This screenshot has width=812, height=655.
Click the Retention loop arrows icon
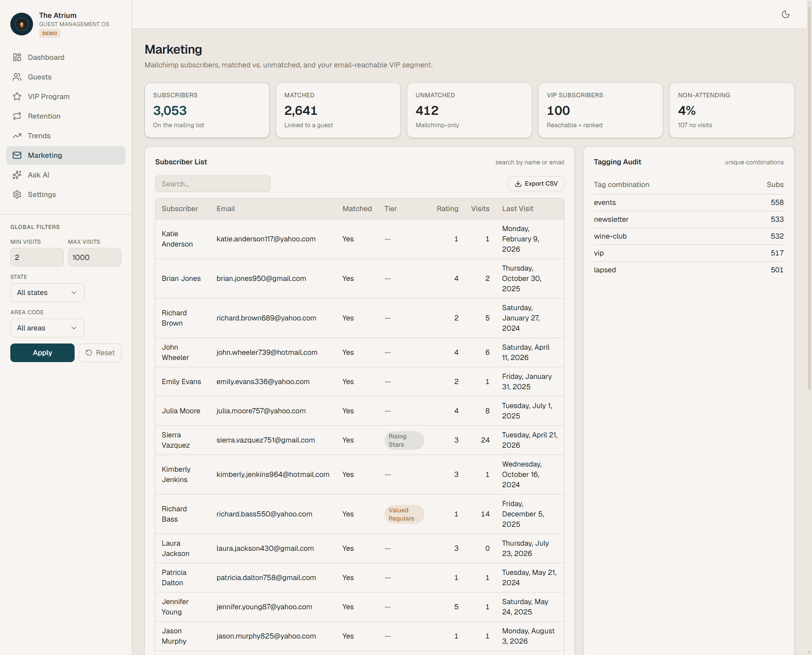[17, 116]
